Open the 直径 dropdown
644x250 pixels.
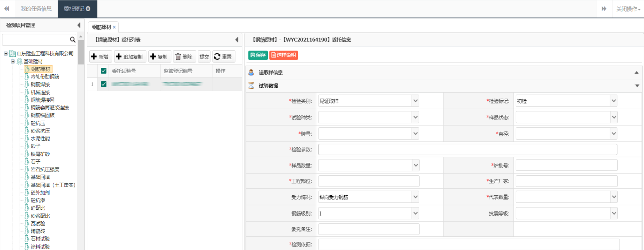pos(614,134)
